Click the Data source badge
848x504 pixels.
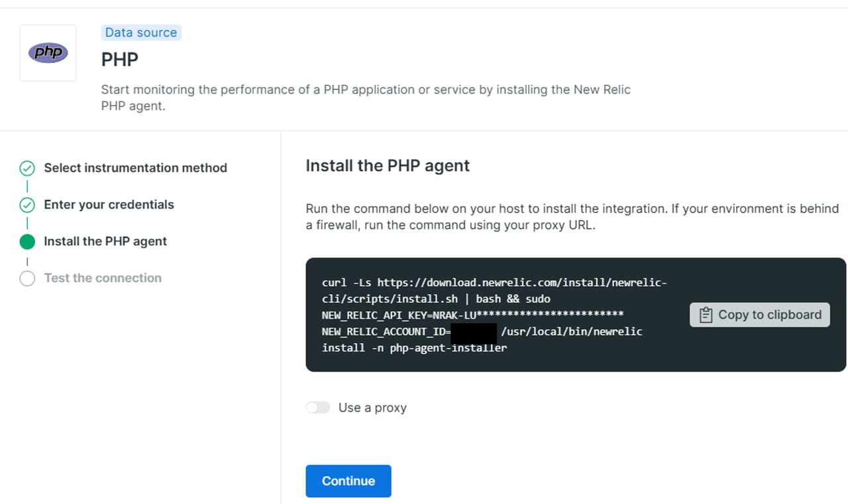[x=141, y=32]
